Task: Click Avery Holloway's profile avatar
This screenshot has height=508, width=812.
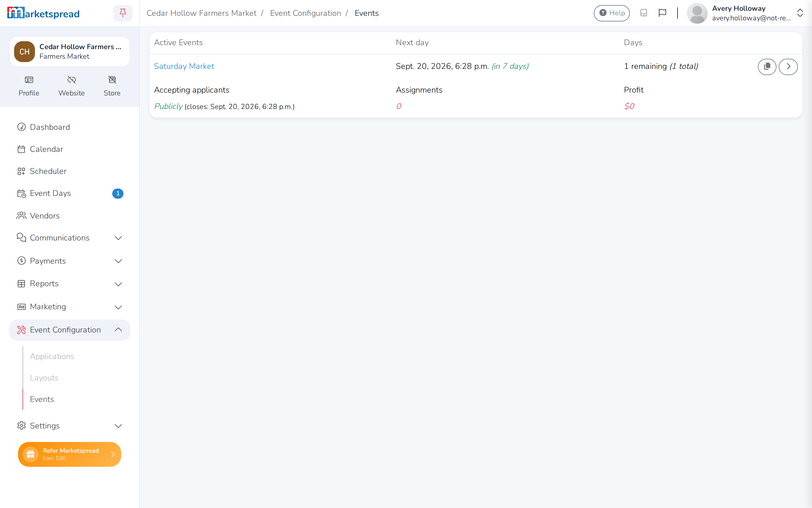Action: point(697,13)
